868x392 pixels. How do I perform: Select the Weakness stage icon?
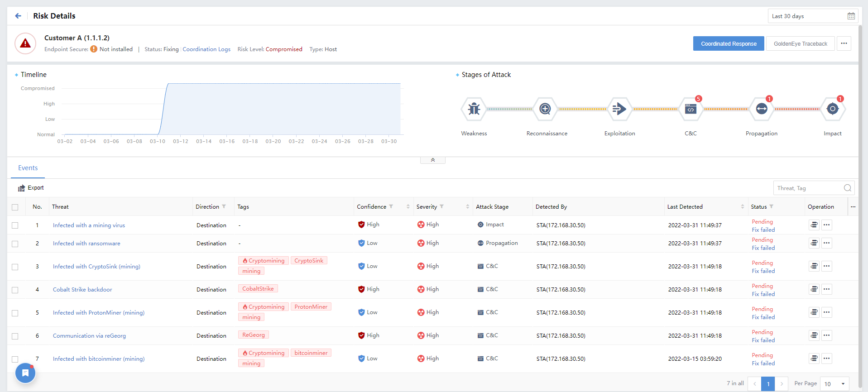pyautogui.click(x=474, y=109)
